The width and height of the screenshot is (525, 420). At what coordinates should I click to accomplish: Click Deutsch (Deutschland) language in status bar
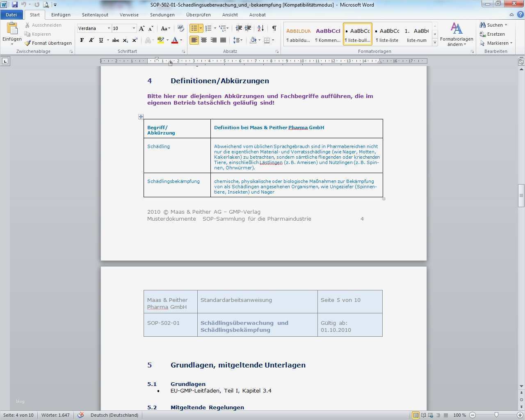coord(114,415)
